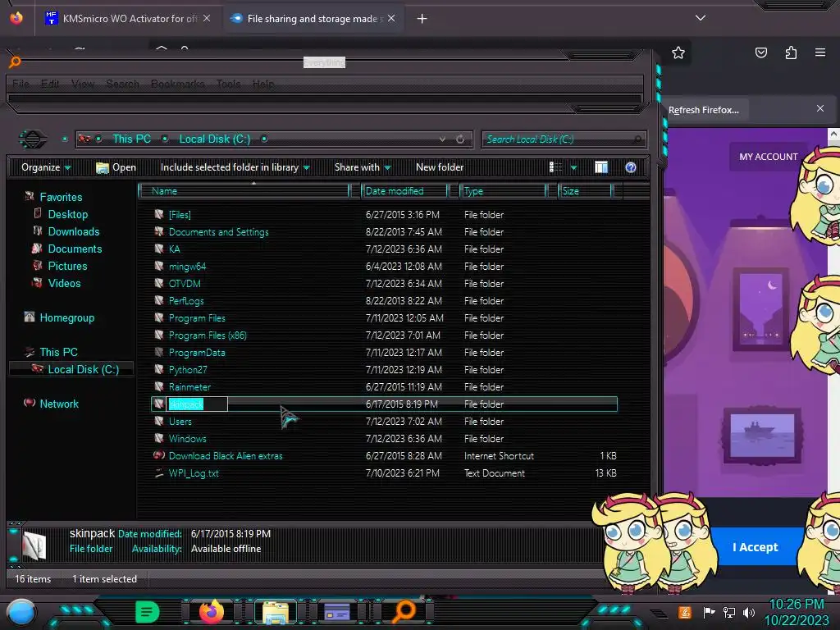The image size is (840, 630).
Task: Click the Explorer back navigation icon
Action: [33, 139]
